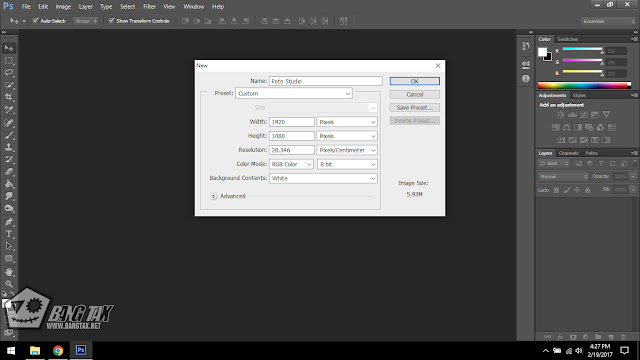This screenshot has width=640, height=360.
Task: Select the Paint Bucket tool
Action: 9,184
